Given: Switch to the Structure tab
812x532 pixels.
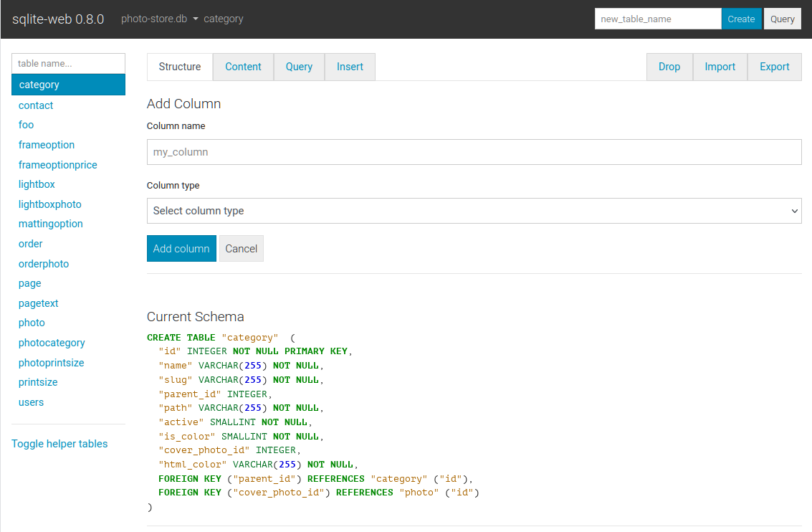Looking at the screenshot, I should pos(180,67).
